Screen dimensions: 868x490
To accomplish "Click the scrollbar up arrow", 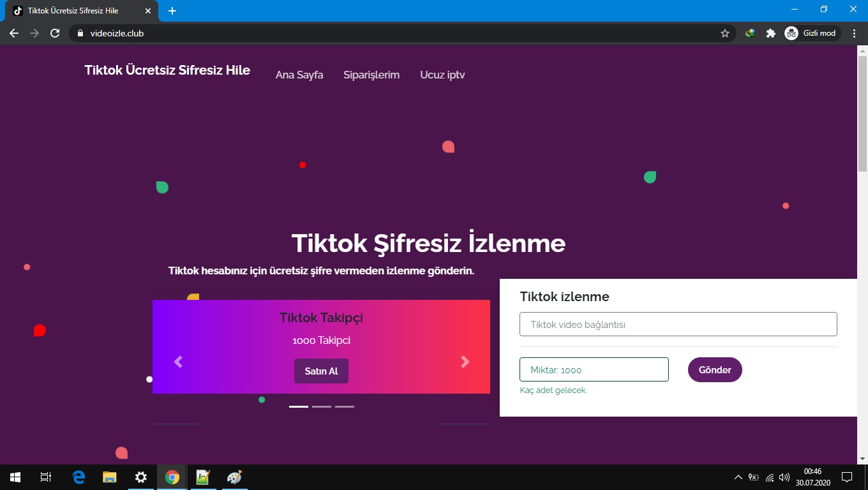I will 862,50.
